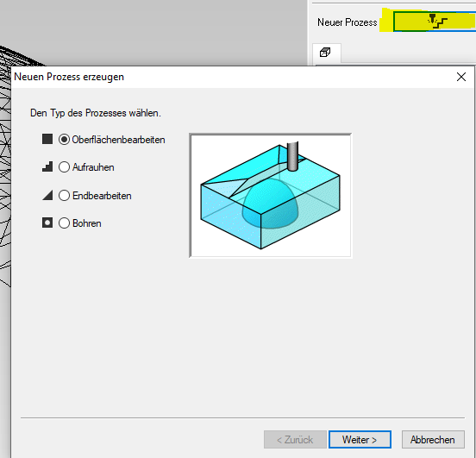Select the Oberflächenbearbeiten radio button
Screen dimensions: 476x458
point(64,140)
